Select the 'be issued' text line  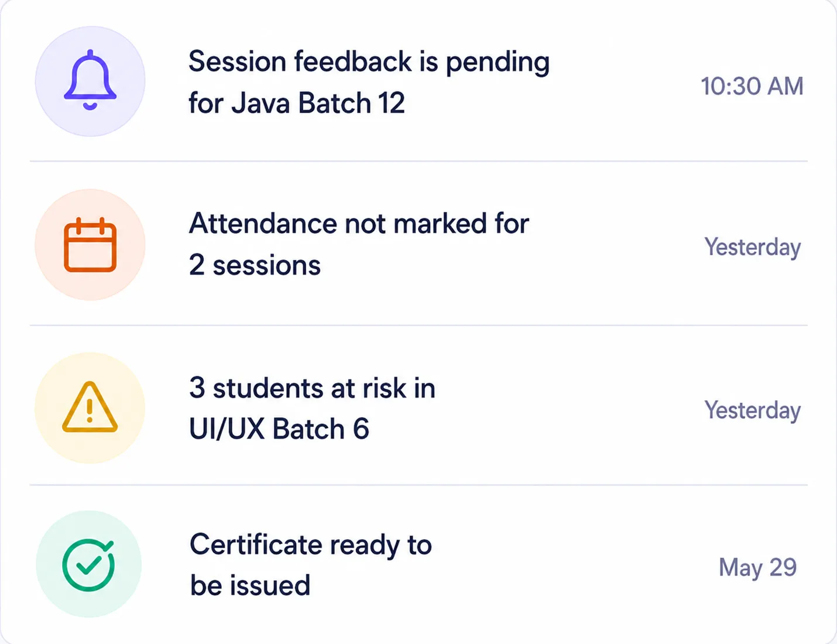[x=250, y=585]
